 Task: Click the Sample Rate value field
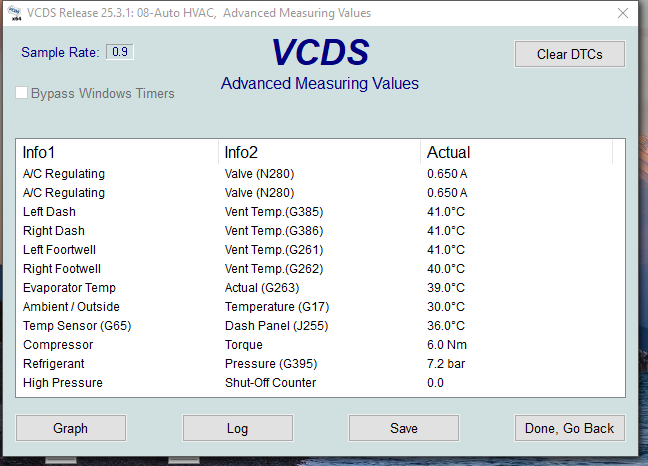(120, 52)
